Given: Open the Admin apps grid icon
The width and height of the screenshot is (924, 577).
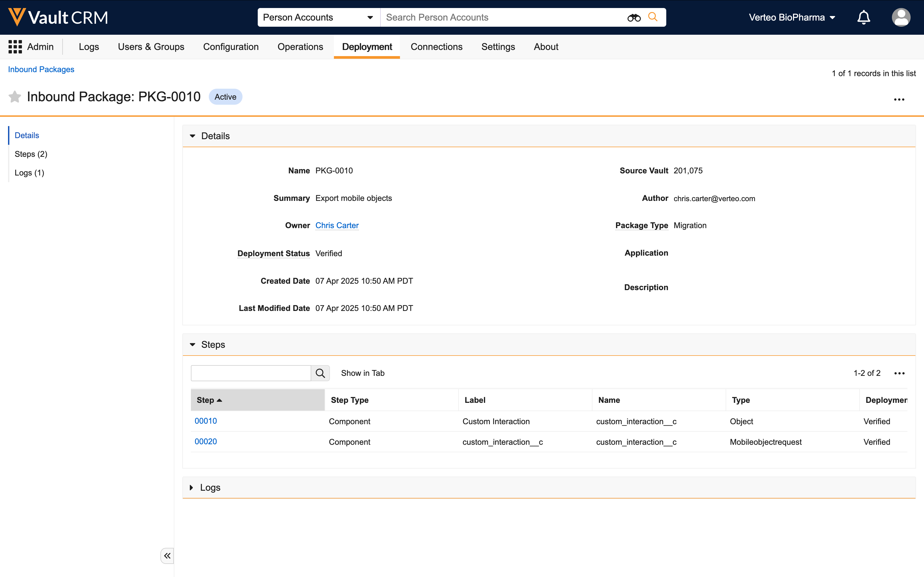Looking at the screenshot, I should 15,47.
